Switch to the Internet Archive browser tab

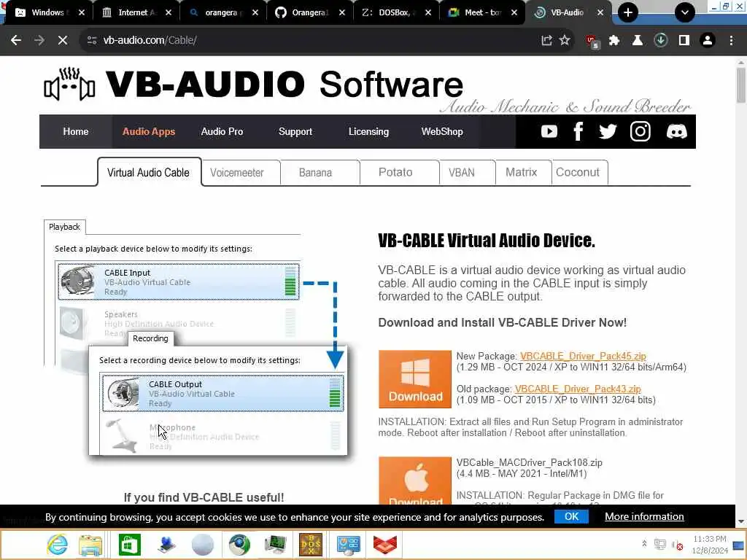137,12
